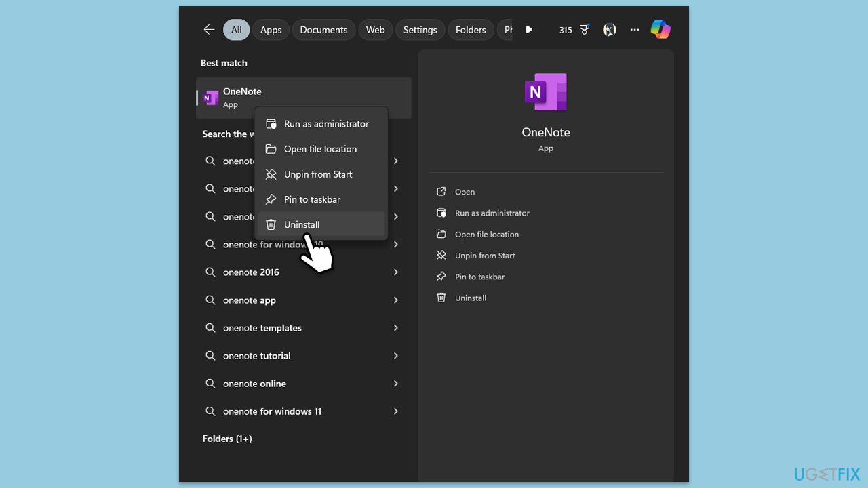
Task: Click Run as administrator in right pane
Action: (x=483, y=213)
